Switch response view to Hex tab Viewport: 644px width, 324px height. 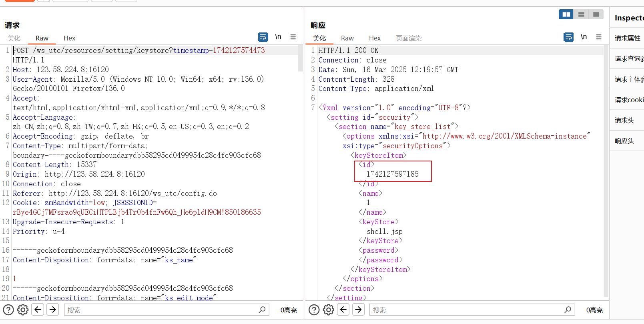375,38
